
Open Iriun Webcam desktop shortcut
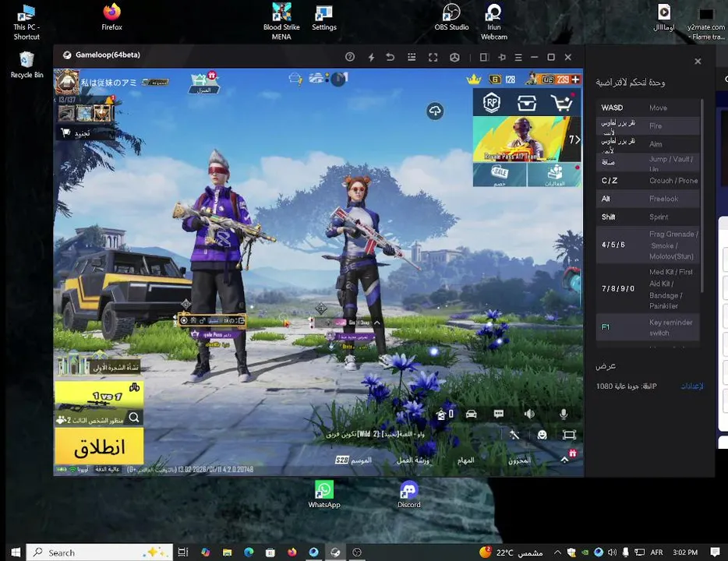494,21
